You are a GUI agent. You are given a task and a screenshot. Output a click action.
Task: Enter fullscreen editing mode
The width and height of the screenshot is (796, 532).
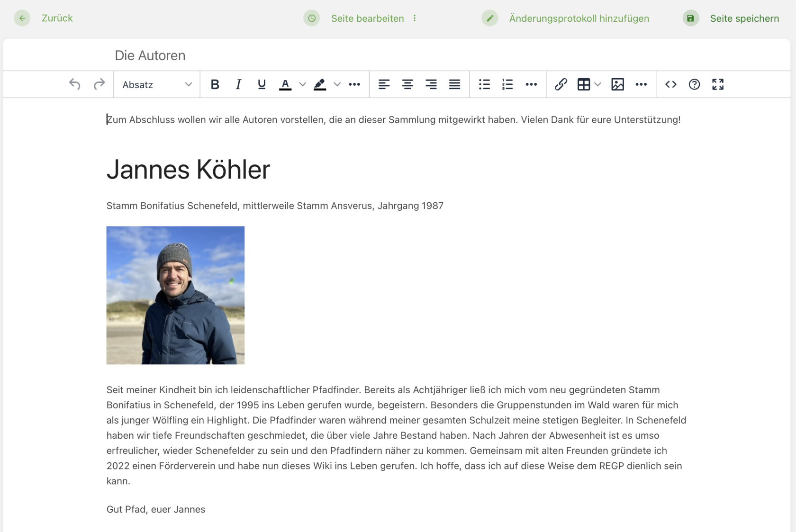pyautogui.click(x=718, y=84)
